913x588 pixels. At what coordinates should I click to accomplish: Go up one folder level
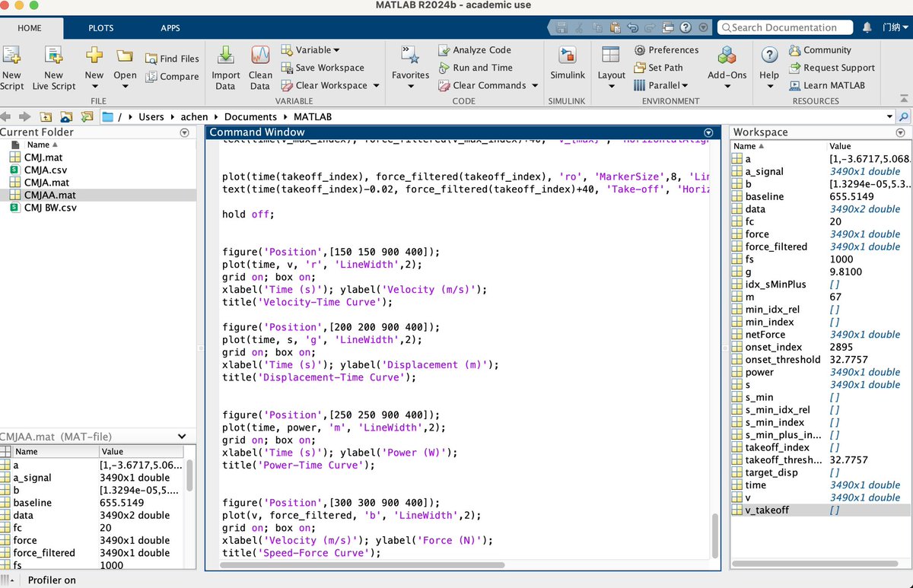[46, 117]
